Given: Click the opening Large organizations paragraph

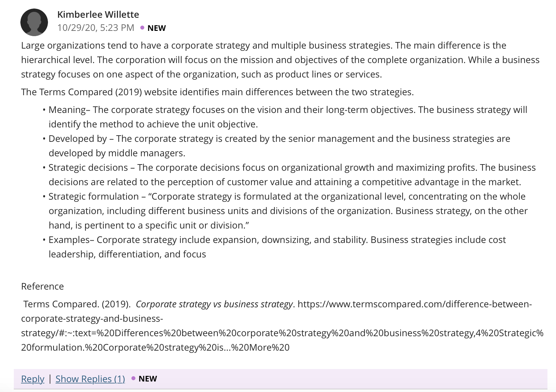Looking at the screenshot, I should (x=280, y=60).
